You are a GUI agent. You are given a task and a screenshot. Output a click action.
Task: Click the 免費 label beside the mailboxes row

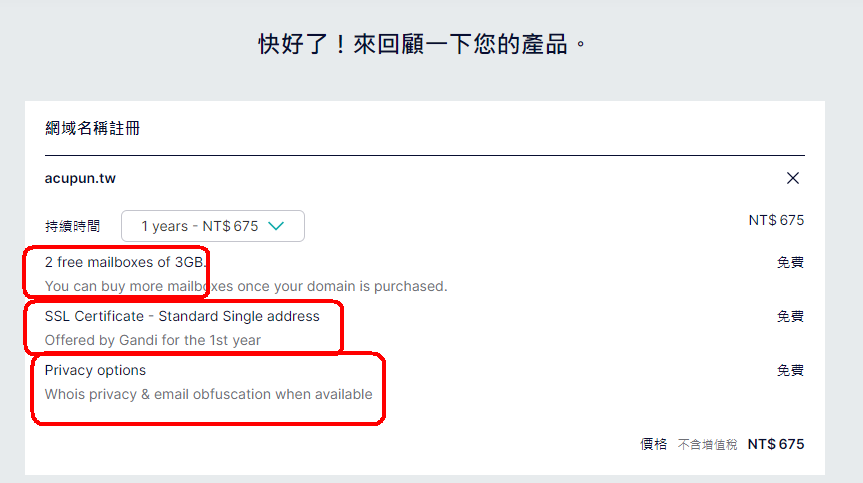pos(790,262)
